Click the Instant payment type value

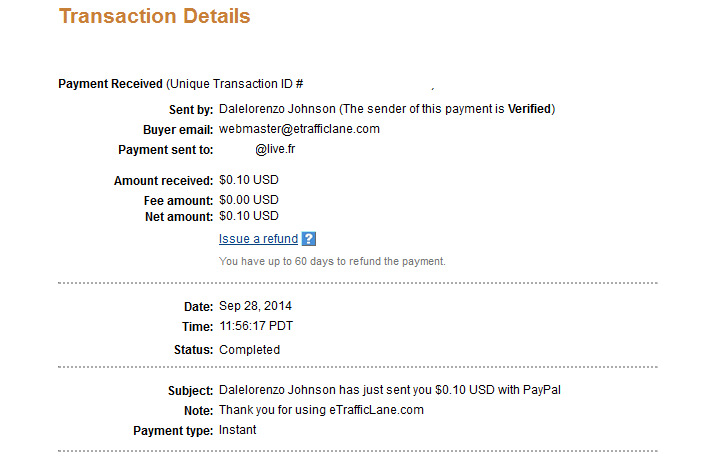tap(237, 430)
